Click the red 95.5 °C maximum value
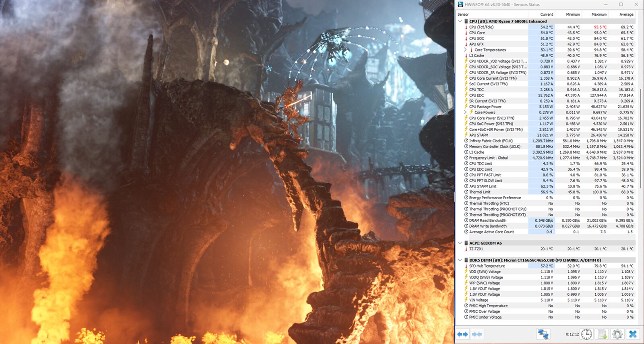 click(600, 27)
